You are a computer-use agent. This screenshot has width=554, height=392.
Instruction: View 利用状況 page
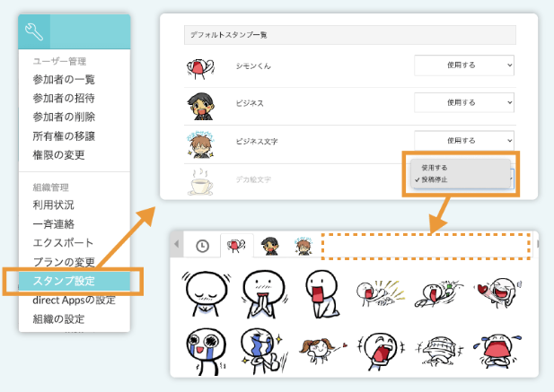coord(53,205)
